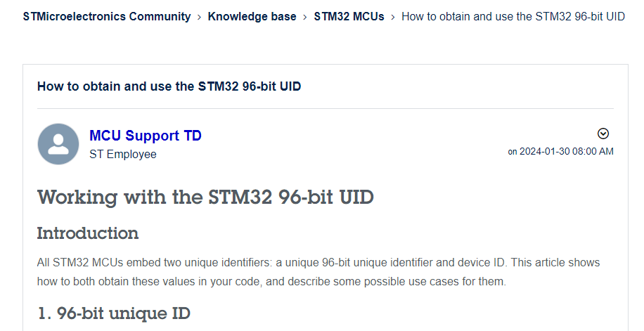
Task: Click the post date 2024-01-30
Action: point(546,152)
